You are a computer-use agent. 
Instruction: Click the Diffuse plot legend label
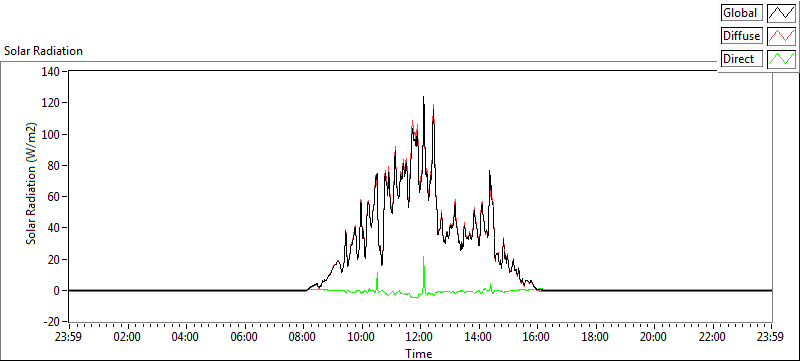point(742,36)
